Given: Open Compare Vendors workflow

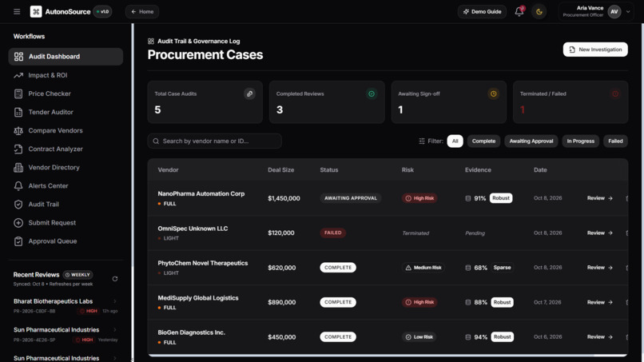Looking at the screenshot, I should coord(66,130).
